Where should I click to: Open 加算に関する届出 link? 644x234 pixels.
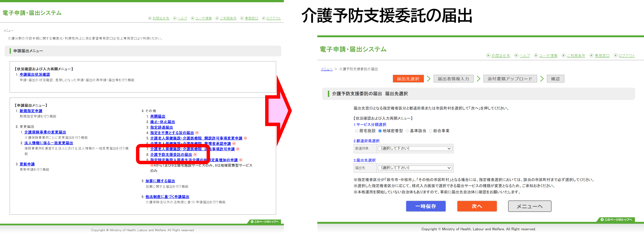pos(160,181)
